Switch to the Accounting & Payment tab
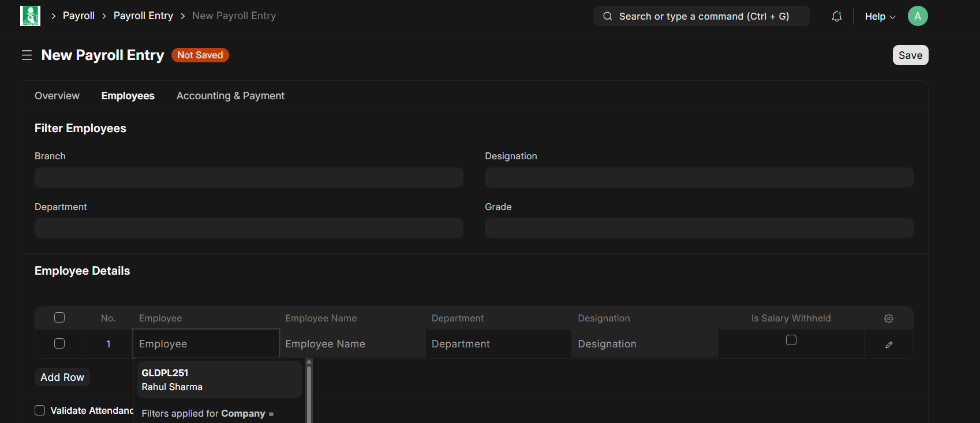 click(230, 96)
